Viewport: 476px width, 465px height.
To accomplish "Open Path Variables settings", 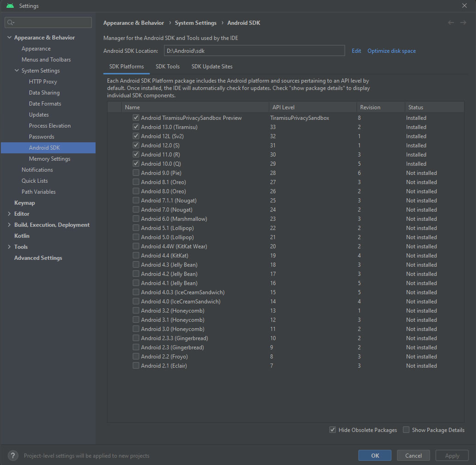I will 39,192.
